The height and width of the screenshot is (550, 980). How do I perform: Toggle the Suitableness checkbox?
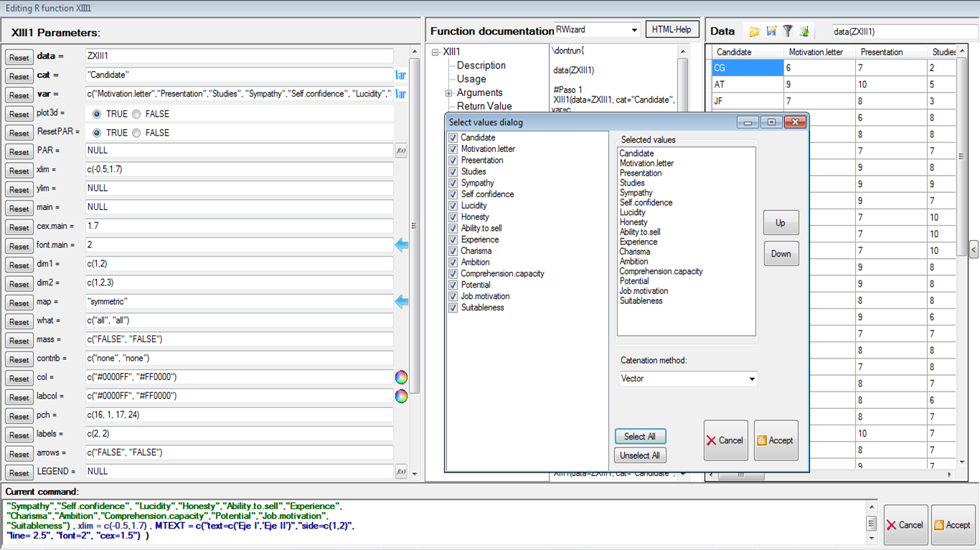point(453,308)
